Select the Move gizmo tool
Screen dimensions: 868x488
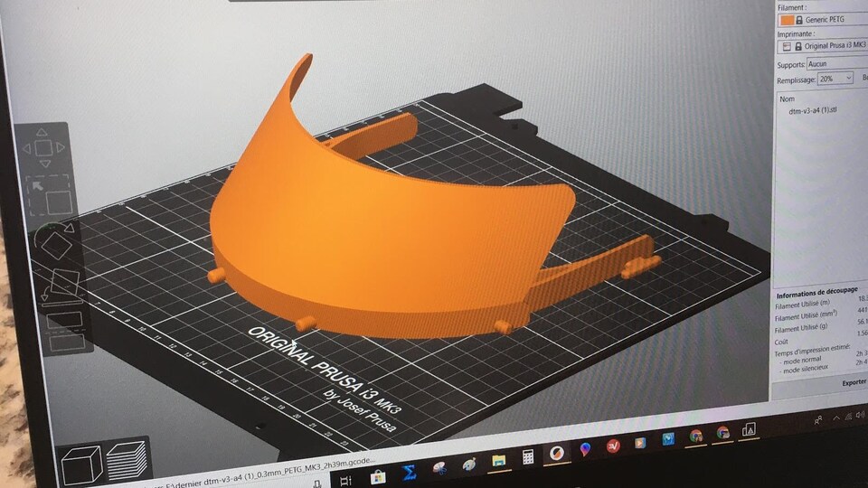[43, 147]
